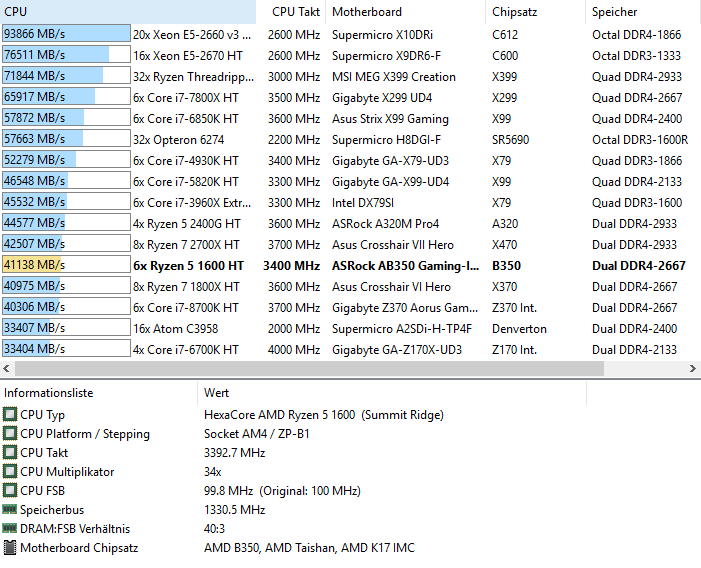Click the CPU Takt chip icon
The height and width of the screenshot is (568, 701).
[x=9, y=452]
